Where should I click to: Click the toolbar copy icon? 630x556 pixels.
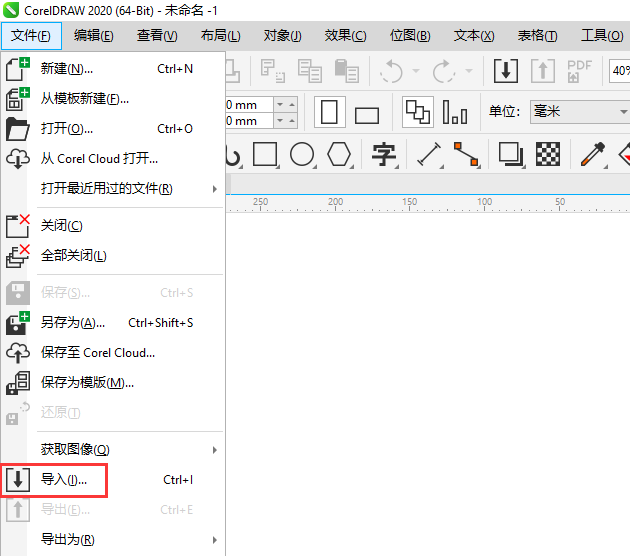coord(310,71)
